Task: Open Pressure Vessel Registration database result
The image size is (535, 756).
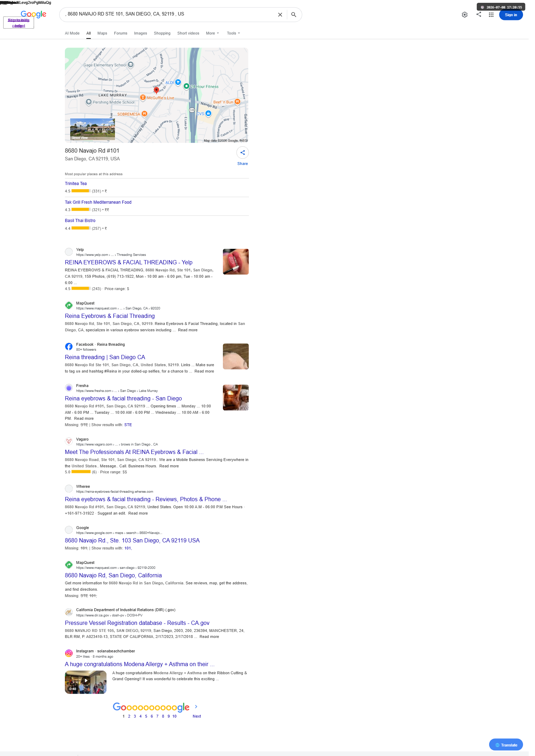Action: [137, 623]
